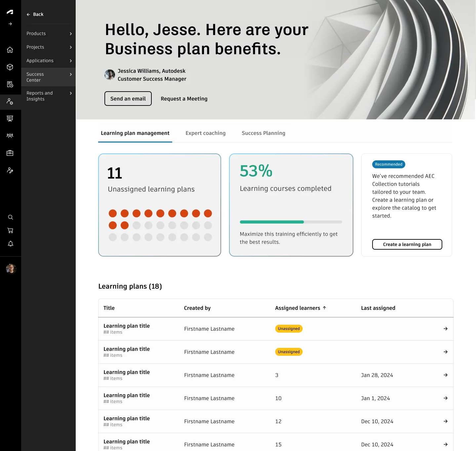Click learner count 3 cell
476x451 pixels.
277,375
